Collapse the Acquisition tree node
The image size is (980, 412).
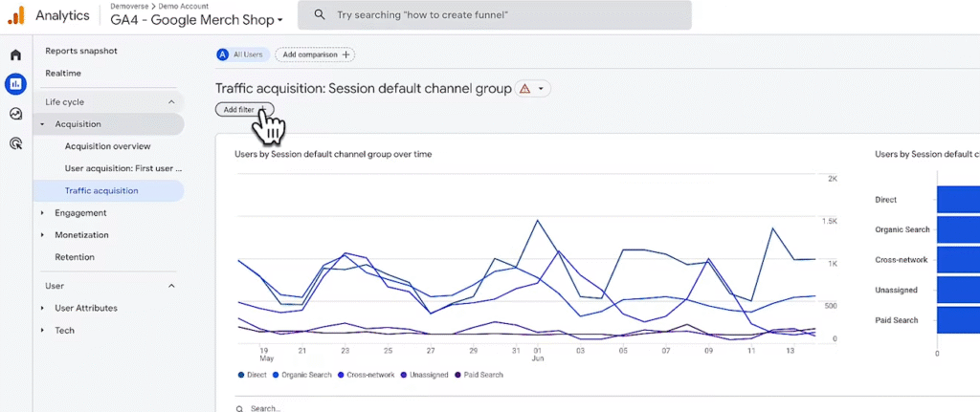pyautogui.click(x=42, y=124)
